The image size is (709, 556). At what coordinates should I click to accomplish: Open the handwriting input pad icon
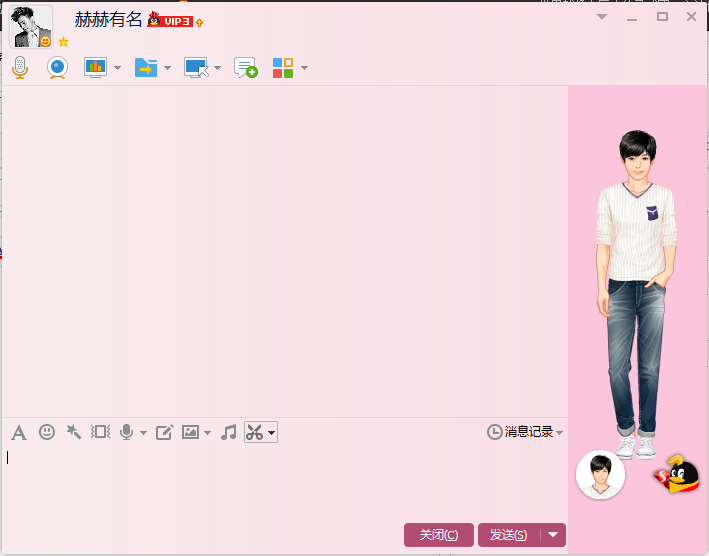164,433
